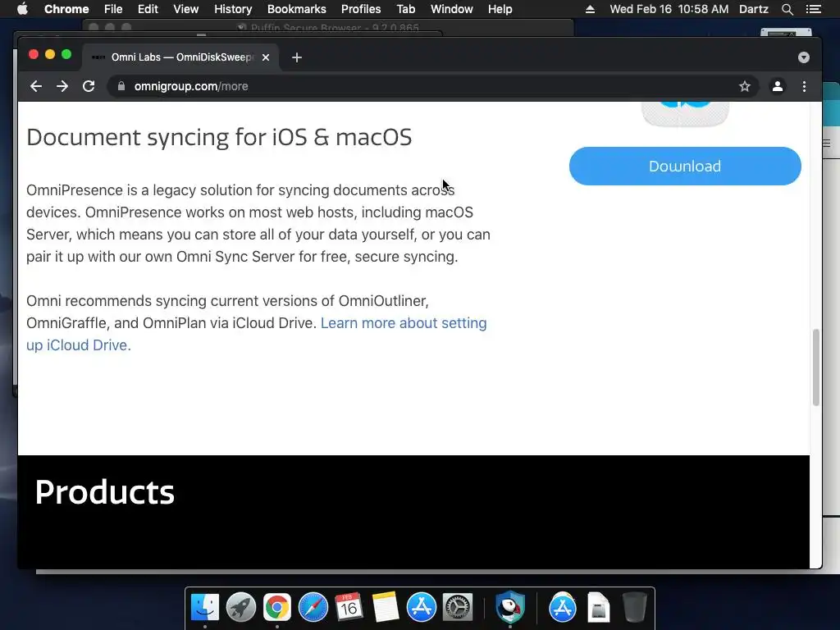
Task: Open the Window menu
Action: [452, 9]
